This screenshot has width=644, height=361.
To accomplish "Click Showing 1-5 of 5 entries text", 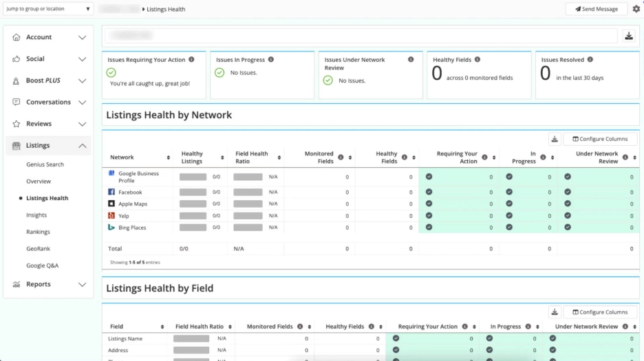I will pos(135,262).
